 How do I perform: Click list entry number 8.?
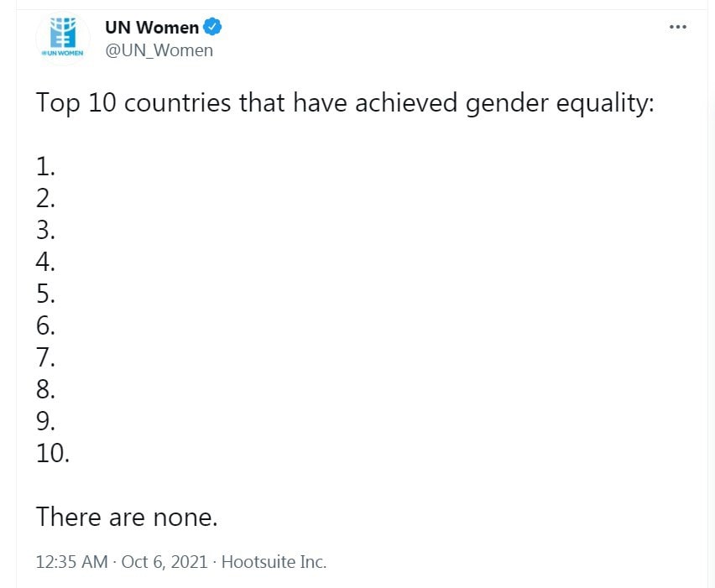pyautogui.click(x=45, y=390)
